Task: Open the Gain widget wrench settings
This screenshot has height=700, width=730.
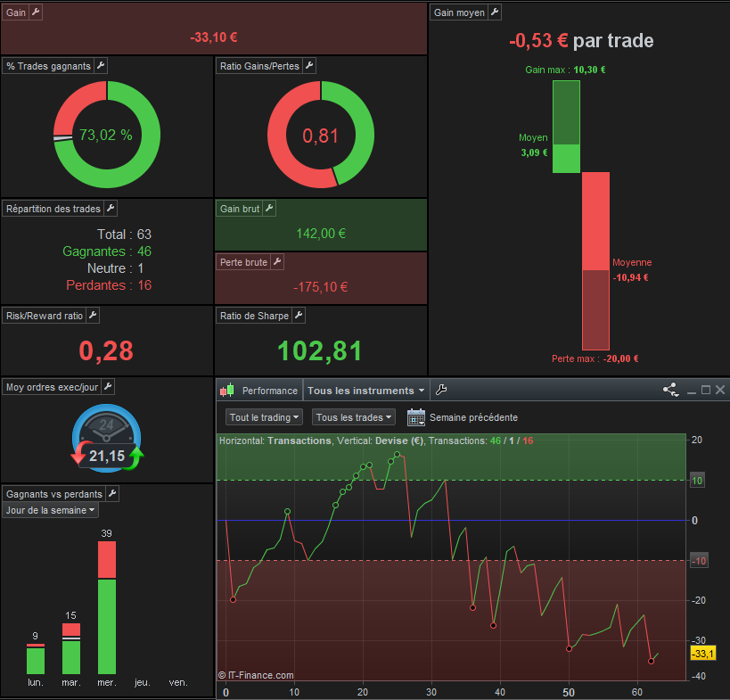Action: pos(36,12)
